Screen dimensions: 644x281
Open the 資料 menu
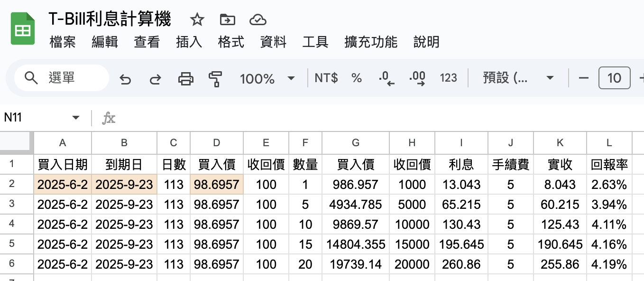[x=273, y=42]
